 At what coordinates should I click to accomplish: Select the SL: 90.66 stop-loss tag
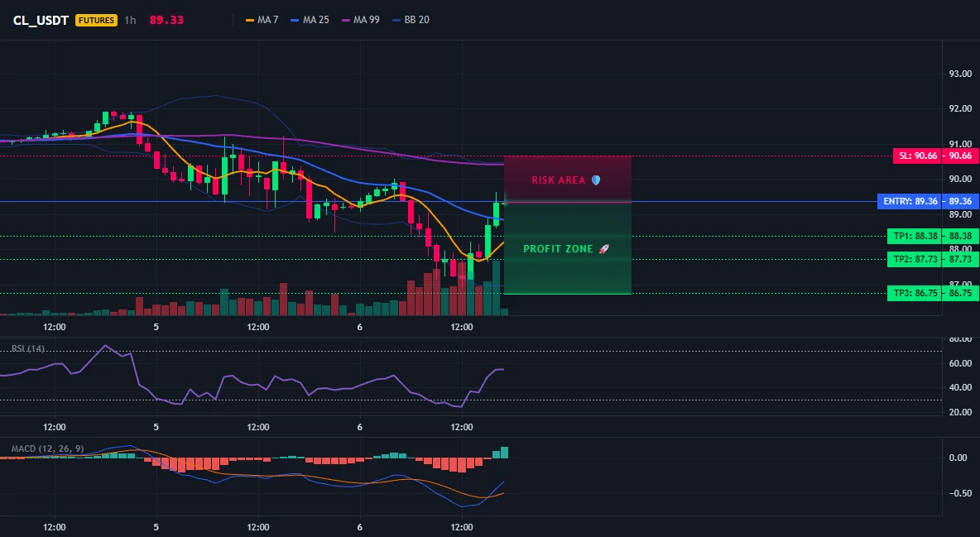click(915, 156)
